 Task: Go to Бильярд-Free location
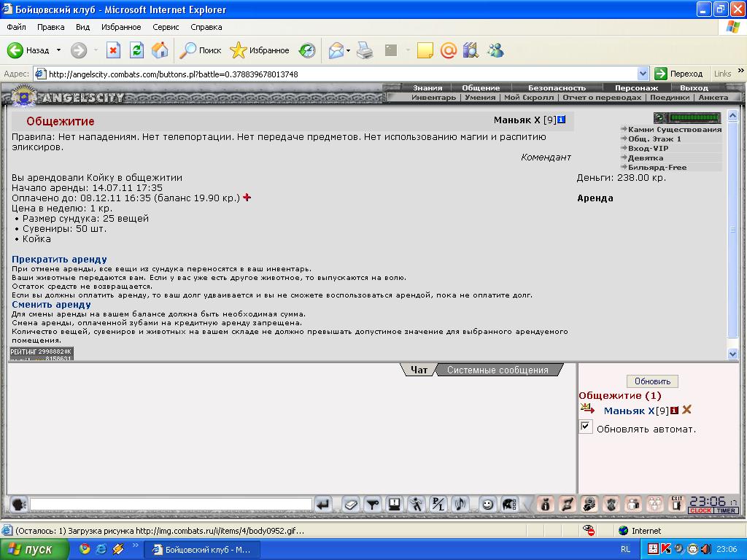click(x=657, y=168)
